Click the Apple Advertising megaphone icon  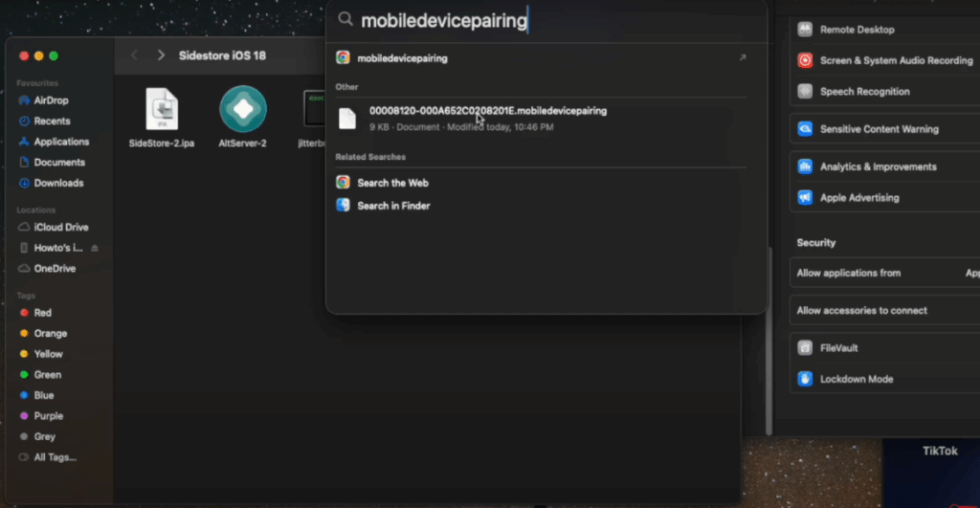click(x=805, y=197)
